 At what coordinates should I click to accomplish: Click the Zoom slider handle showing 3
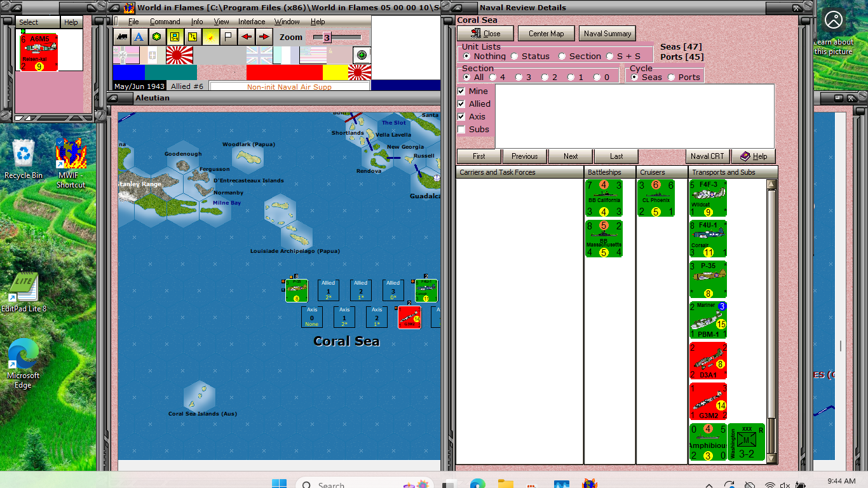pos(327,37)
